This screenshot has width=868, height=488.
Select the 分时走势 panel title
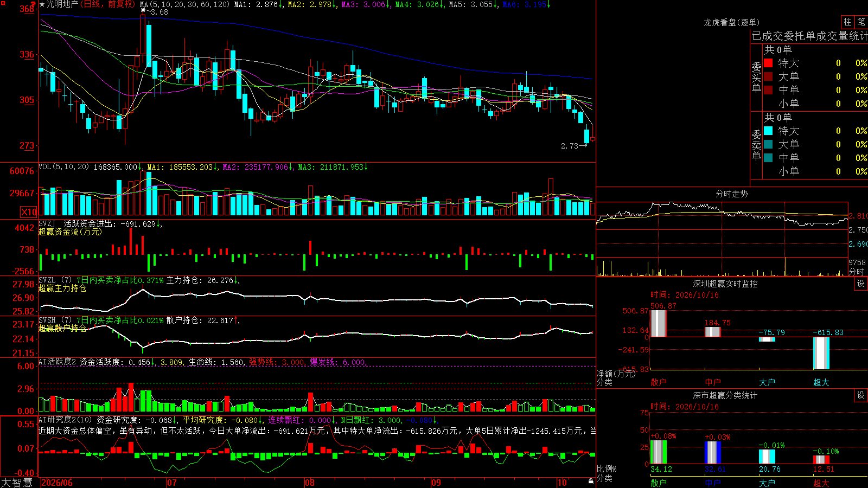(731, 194)
